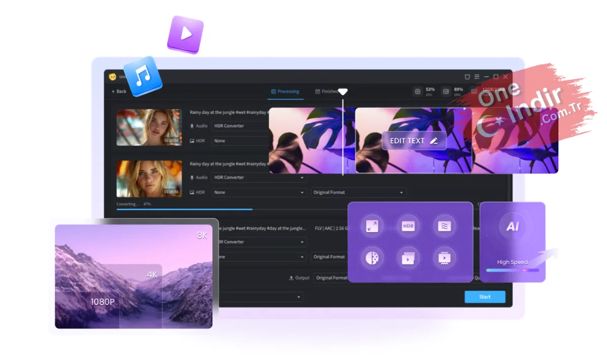607x364 pixels.
Task: Click the HDR monitor icon of second video
Action: (x=192, y=193)
